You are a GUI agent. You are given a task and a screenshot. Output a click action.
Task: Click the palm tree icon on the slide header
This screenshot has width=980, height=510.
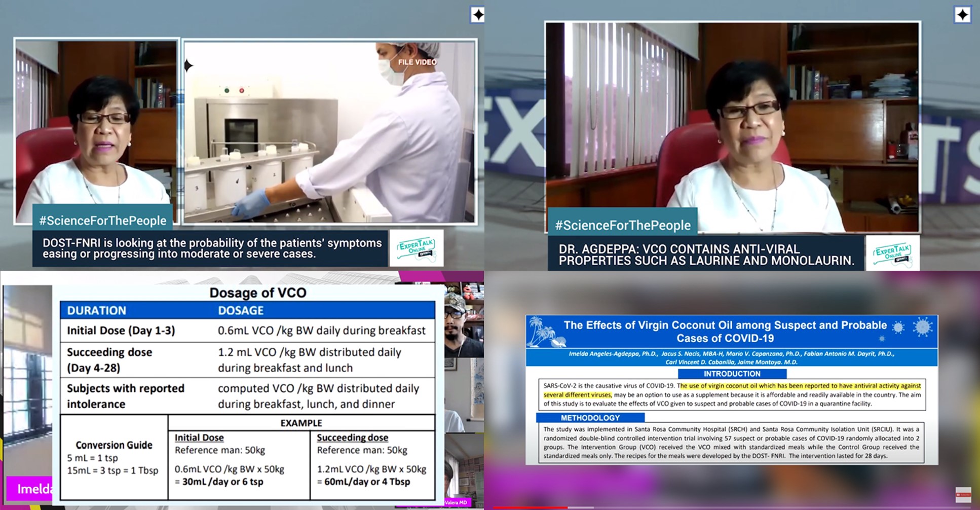pyautogui.click(x=542, y=332)
